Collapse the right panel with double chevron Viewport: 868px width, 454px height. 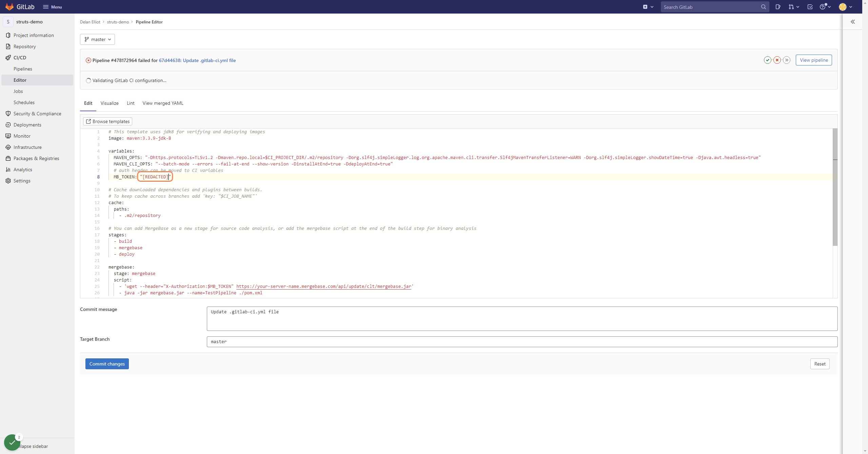pos(852,22)
